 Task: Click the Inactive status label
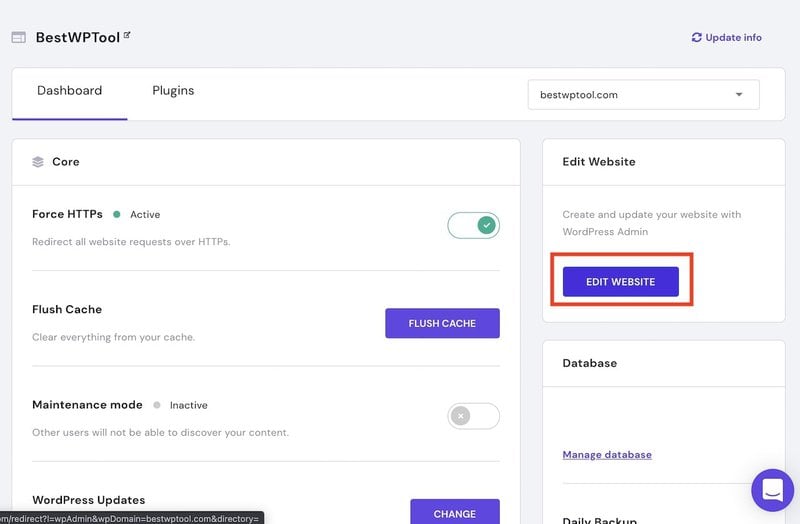click(x=189, y=405)
